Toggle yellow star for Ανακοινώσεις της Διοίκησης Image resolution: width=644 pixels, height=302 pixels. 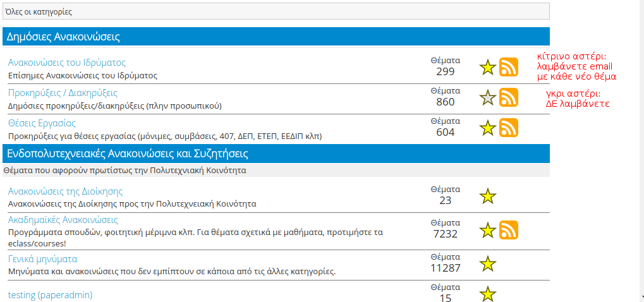coord(488,196)
